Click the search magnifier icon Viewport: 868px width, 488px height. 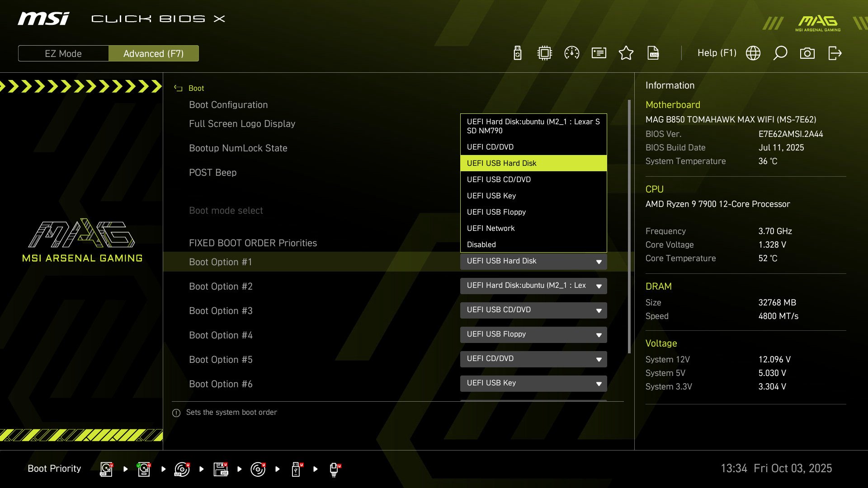(780, 53)
